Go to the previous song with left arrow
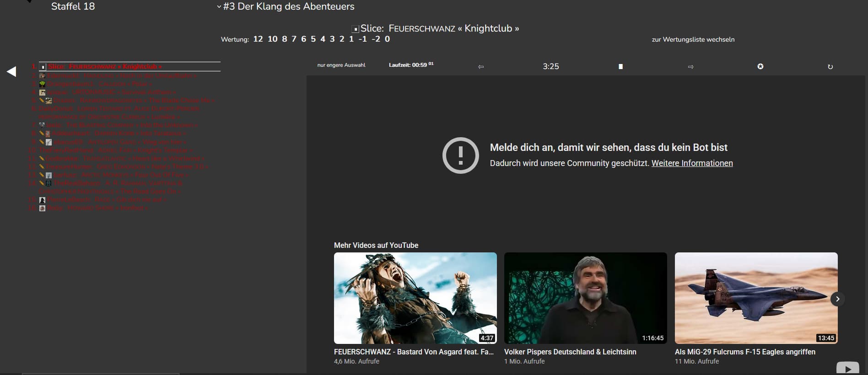Viewport: 868px width, 375px height. coord(481,67)
